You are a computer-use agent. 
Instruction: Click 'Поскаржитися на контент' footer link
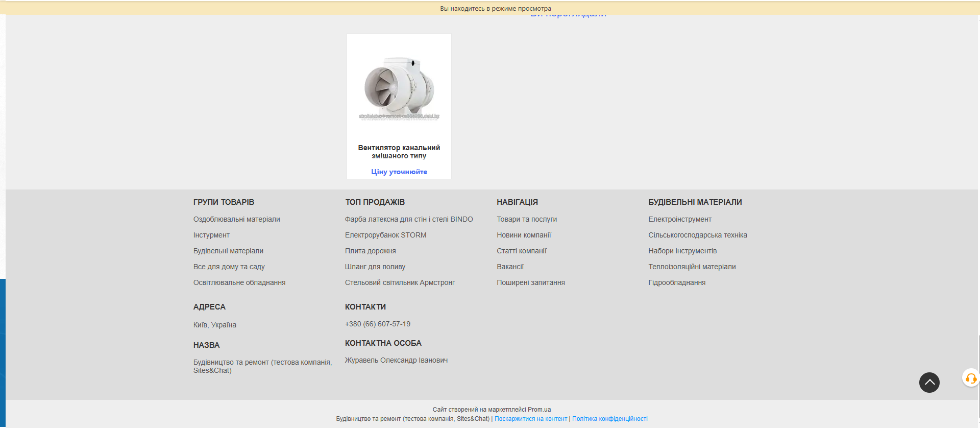[530, 419]
